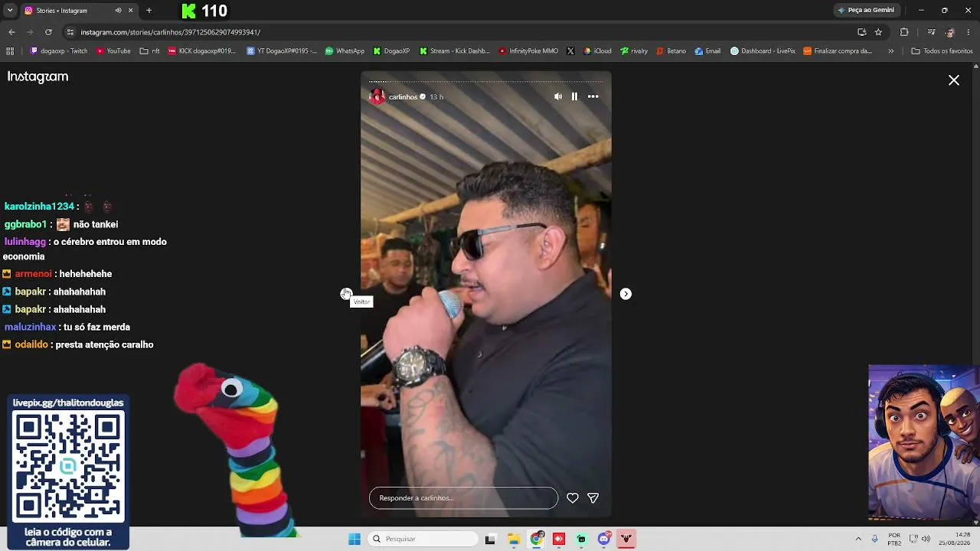
Task: Open the Email bookmark
Action: click(x=707, y=51)
